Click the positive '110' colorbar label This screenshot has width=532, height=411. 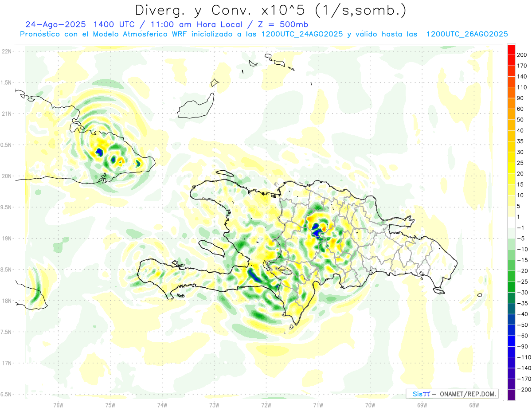522,87
